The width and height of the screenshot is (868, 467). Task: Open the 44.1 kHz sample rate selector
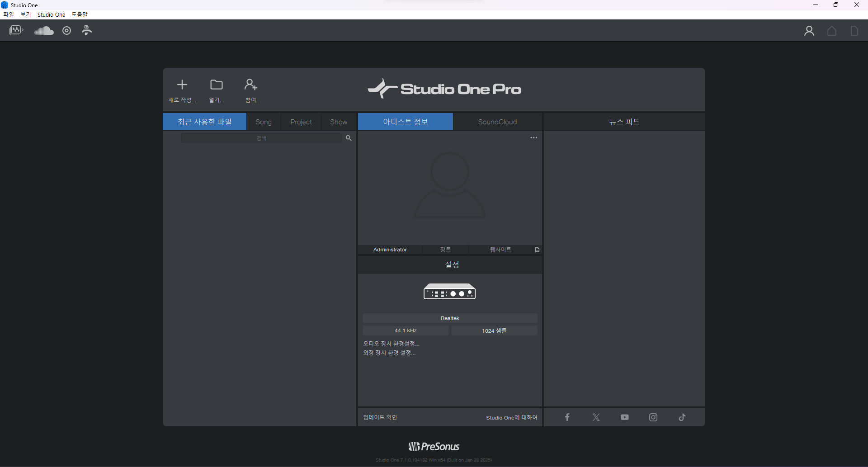point(406,330)
